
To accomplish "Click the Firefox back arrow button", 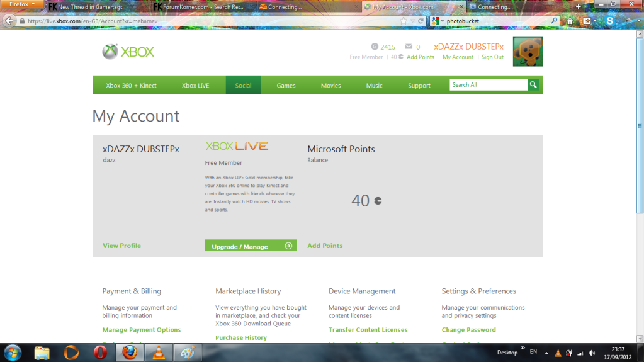I will coord(9,21).
